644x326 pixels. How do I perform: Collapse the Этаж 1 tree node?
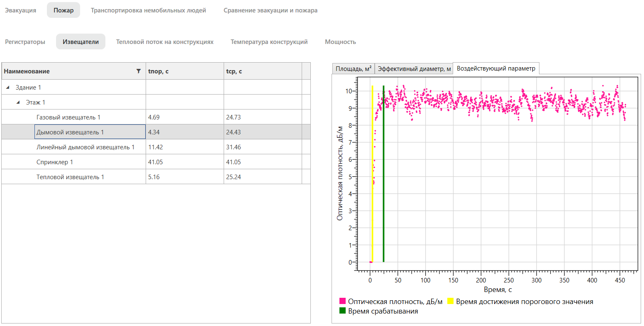coord(18,102)
